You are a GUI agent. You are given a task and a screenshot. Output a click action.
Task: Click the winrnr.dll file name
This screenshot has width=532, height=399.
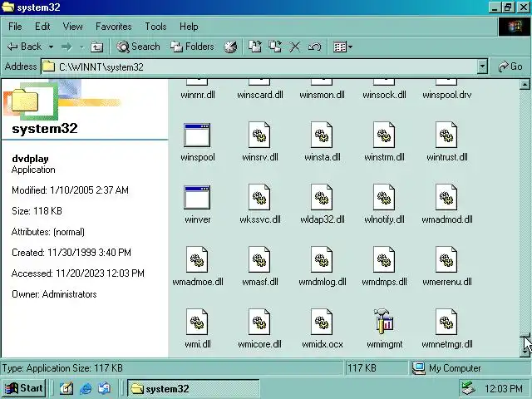(198, 95)
